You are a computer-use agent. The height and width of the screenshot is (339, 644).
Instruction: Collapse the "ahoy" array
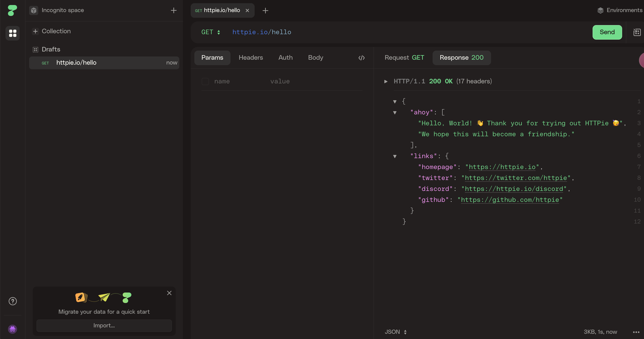point(395,113)
